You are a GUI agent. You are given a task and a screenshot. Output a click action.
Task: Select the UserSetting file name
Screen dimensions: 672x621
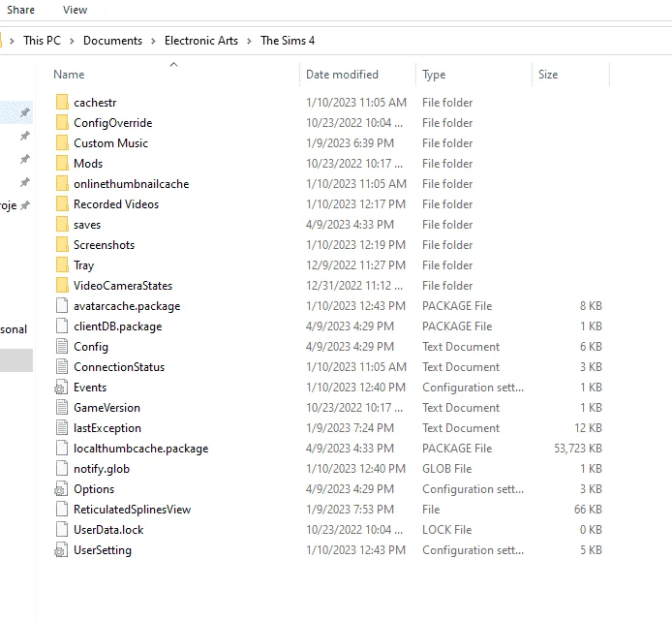[x=103, y=550]
